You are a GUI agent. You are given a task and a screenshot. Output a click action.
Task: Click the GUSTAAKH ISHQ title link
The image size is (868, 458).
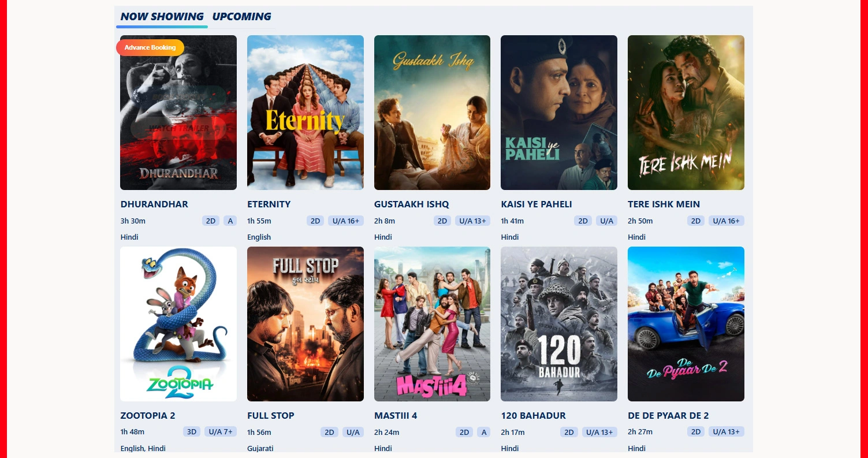point(412,204)
